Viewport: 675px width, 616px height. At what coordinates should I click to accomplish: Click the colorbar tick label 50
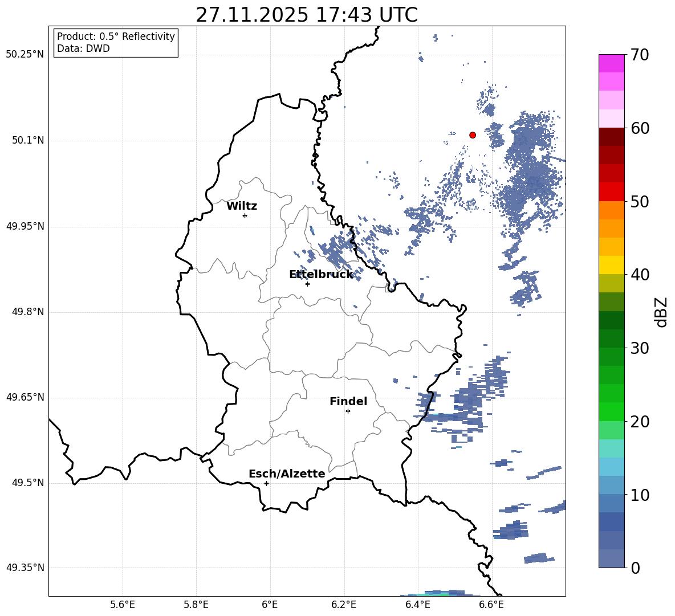(640, 202)
